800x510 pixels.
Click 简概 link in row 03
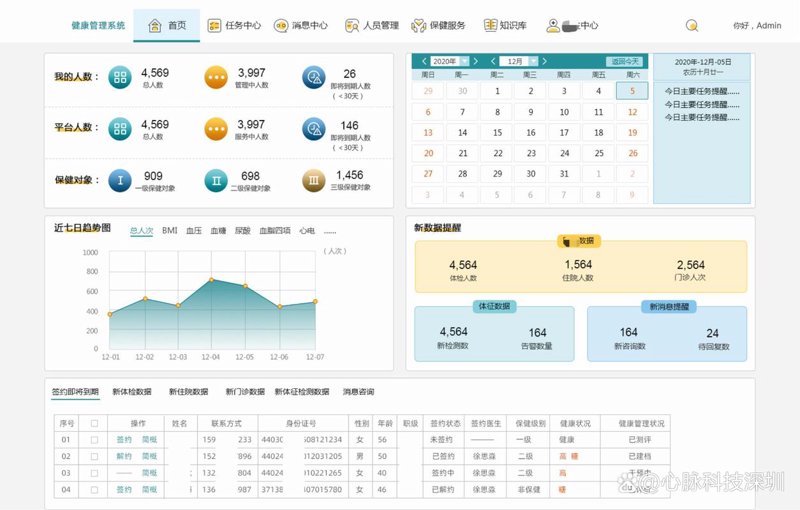(x=149, y=473)
